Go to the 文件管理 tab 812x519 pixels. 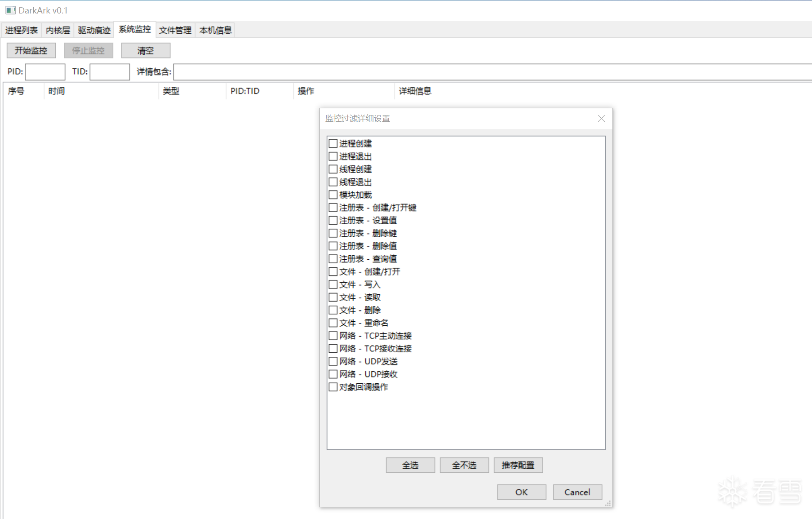[175, 30]
